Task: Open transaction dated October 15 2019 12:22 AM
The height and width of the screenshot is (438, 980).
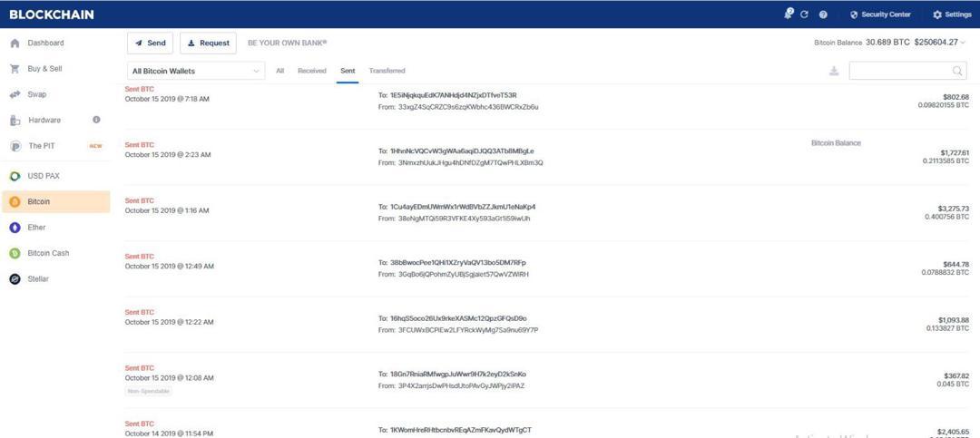Action: 547,325
